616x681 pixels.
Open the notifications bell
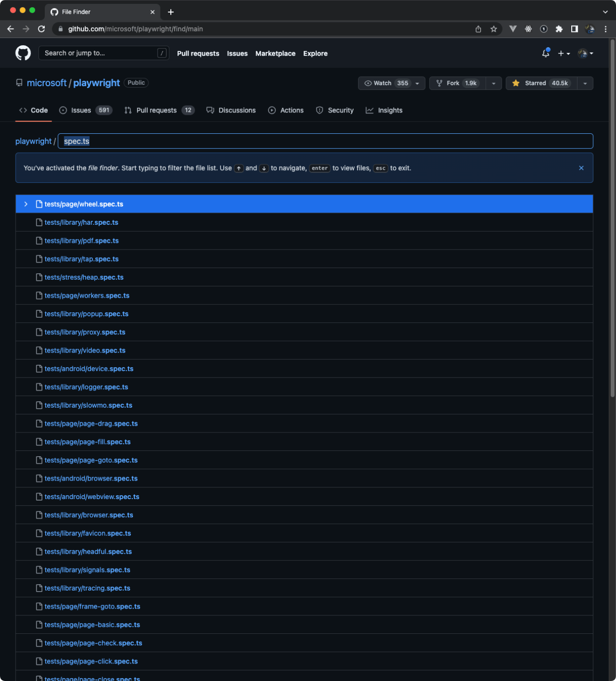[x=546, y=53]
